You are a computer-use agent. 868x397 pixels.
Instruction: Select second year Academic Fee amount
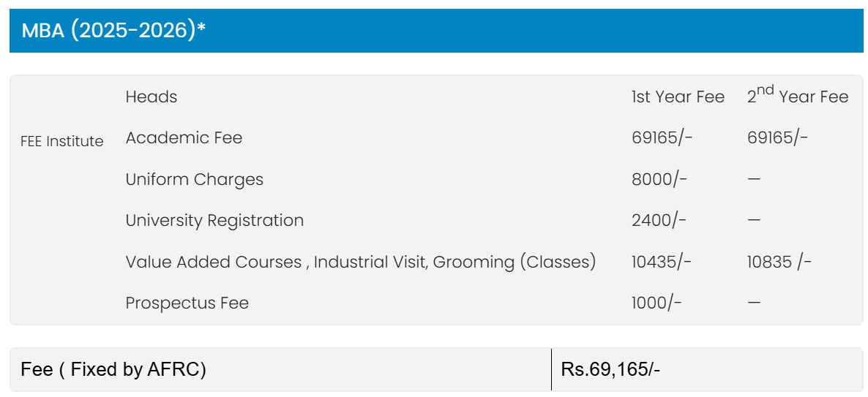(777, 137)
